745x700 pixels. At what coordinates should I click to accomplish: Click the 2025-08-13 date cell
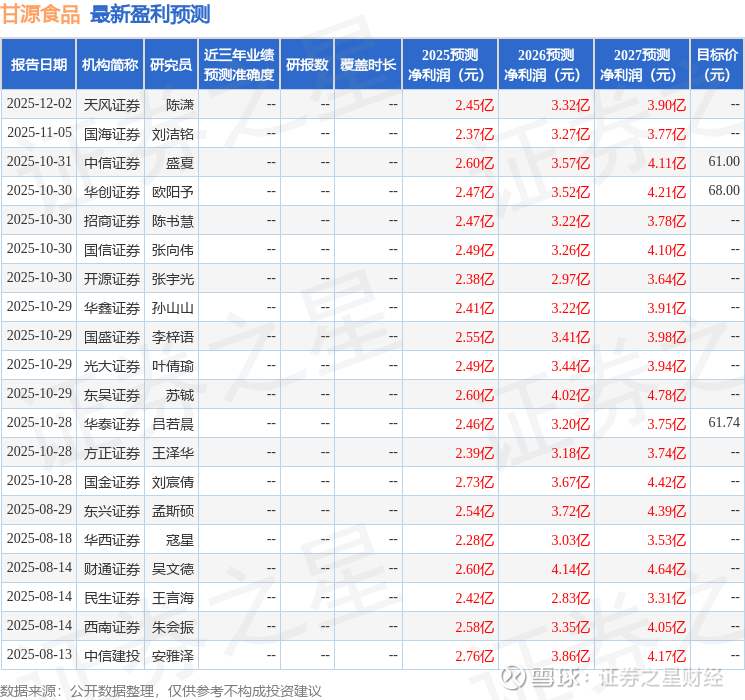pyautogui.click(x=39, y=654)
